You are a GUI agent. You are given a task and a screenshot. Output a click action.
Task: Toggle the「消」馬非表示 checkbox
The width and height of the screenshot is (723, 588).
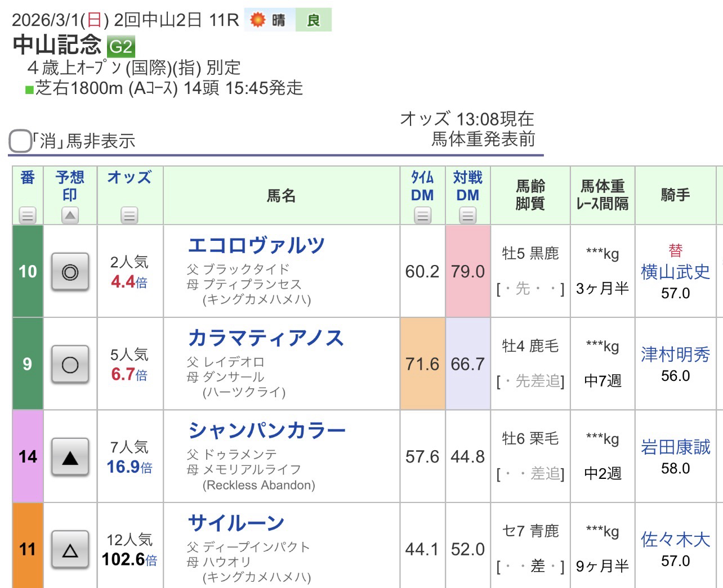pos(20,141)
